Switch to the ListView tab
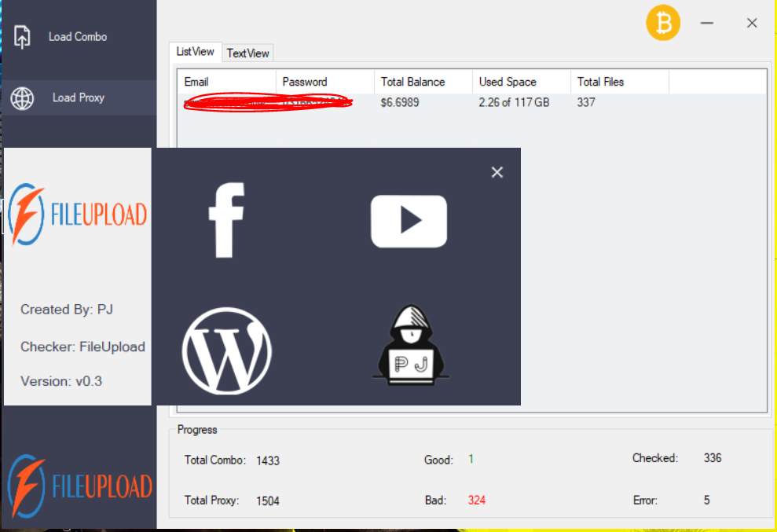 pos(196,52)
